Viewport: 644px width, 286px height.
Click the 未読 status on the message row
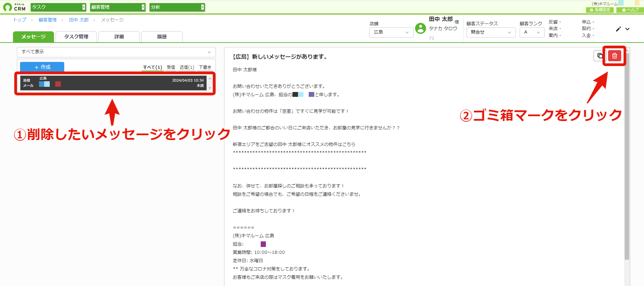pos(200,86)
